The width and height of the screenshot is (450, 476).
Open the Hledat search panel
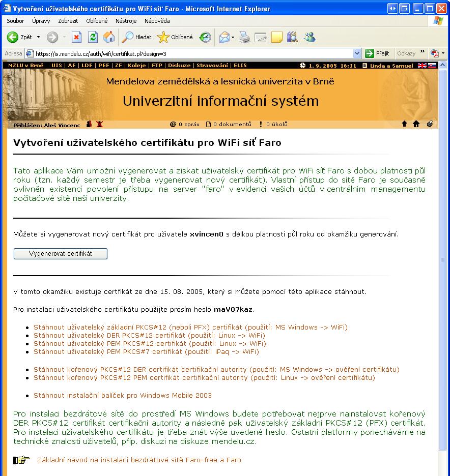tap(137, 37)
